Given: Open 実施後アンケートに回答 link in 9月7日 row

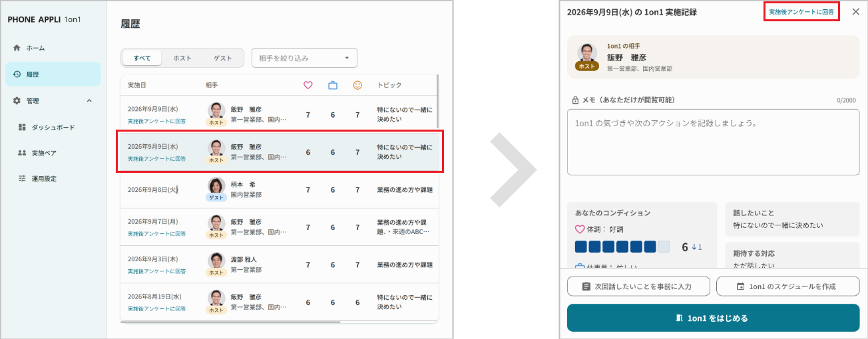Looking at the screenshot, I should point(156,234).
